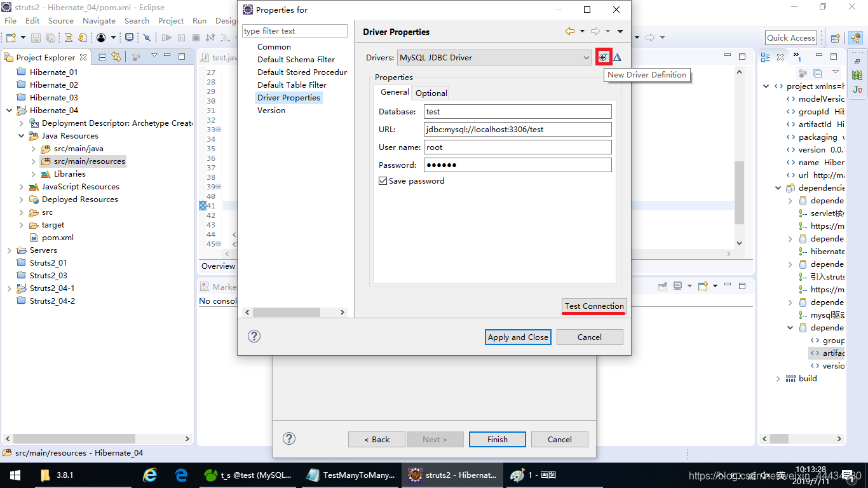Click the JUnit icon in right trim bar
This screenshot has height=488, width=868.
857,90
